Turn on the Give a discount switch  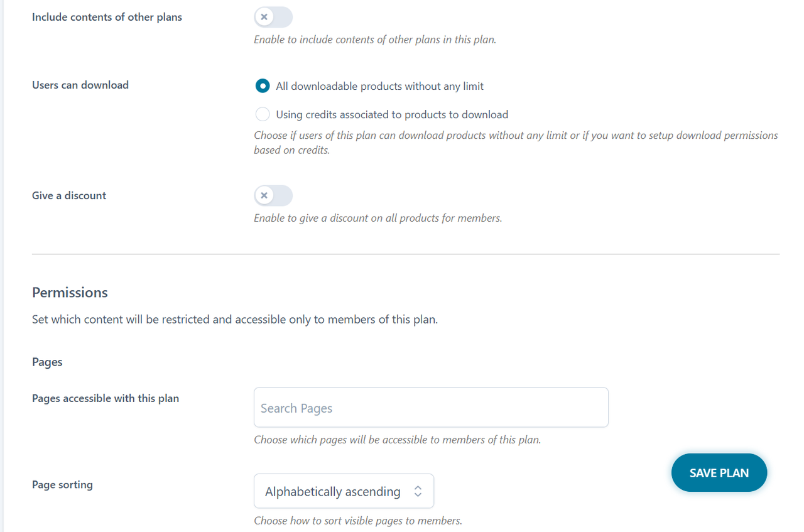pyautogui.click(x=273, y=195)
